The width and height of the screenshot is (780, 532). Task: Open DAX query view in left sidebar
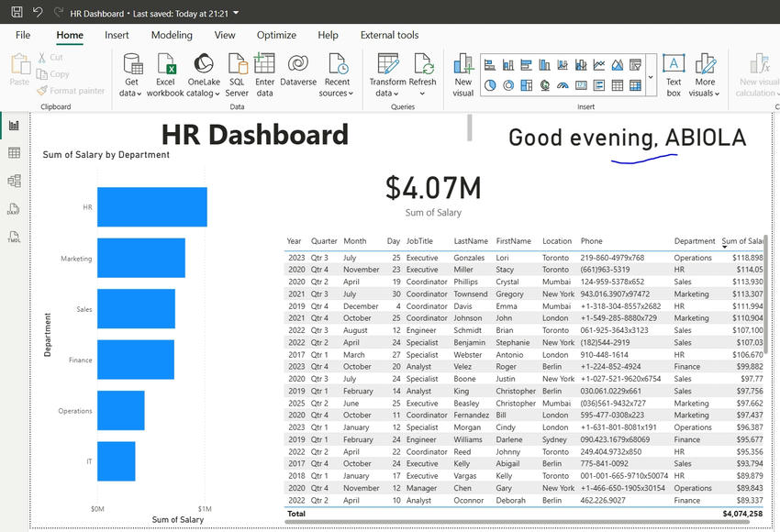coord(14,209)
